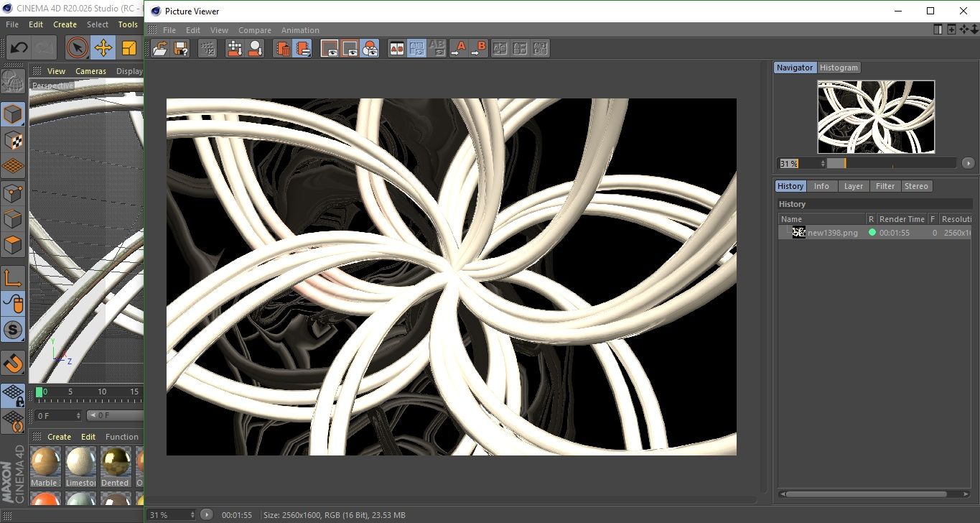Switch to the Histogram tab

(x=839, y=68)
